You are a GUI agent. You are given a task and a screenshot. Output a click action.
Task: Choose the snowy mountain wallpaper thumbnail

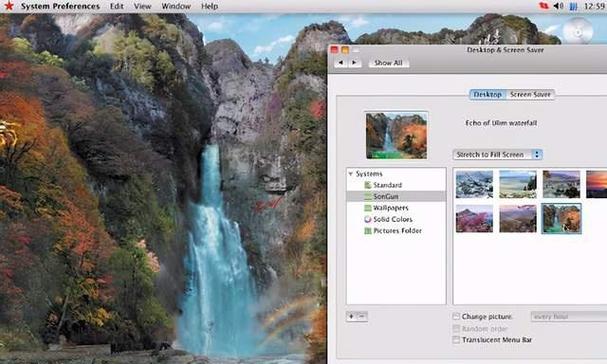click(x=474, y=184)
